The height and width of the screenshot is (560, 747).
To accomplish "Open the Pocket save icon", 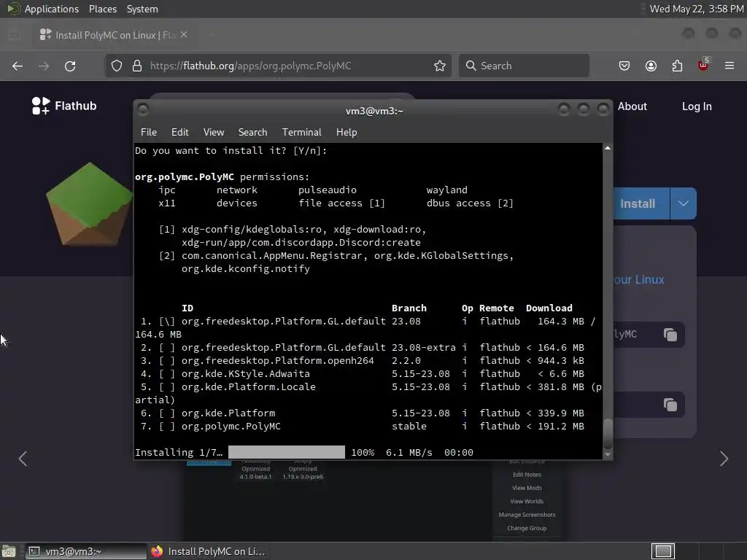I will pos(624,66).
